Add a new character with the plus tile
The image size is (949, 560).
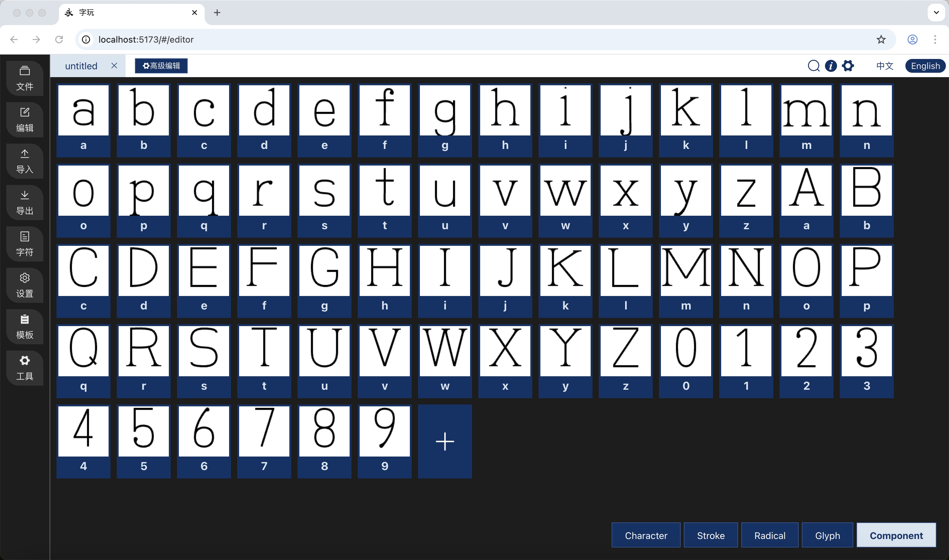[x=444, y=441]
